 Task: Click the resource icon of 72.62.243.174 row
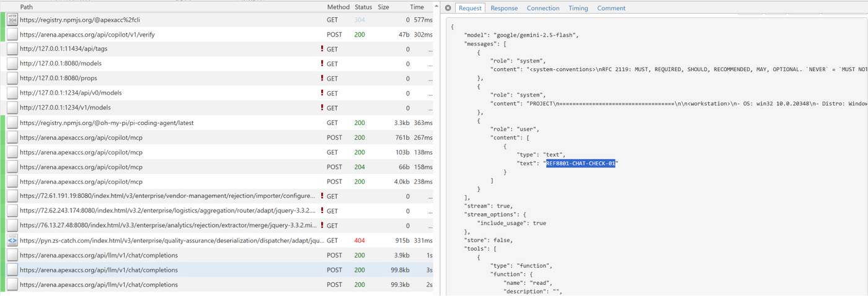pos(12,211)
